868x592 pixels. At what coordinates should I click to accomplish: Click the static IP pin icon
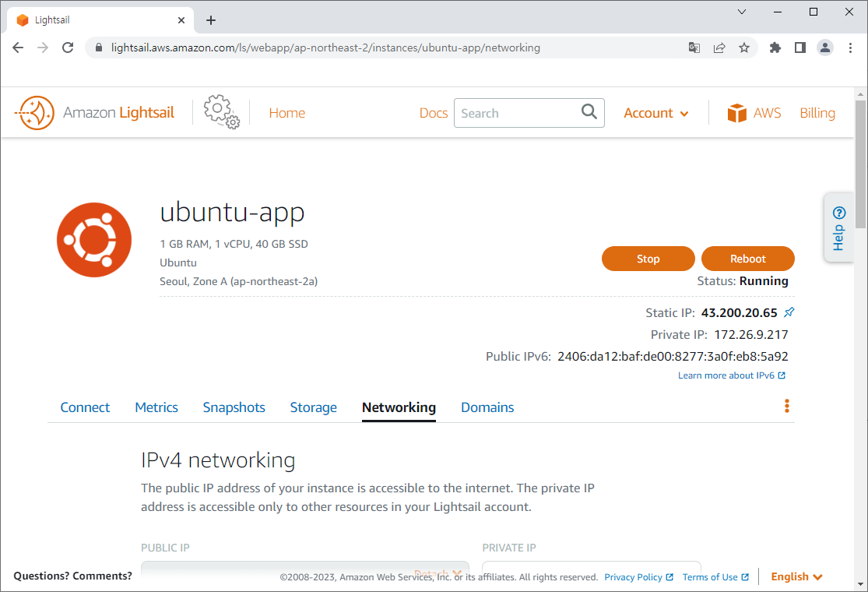point(789,312)
